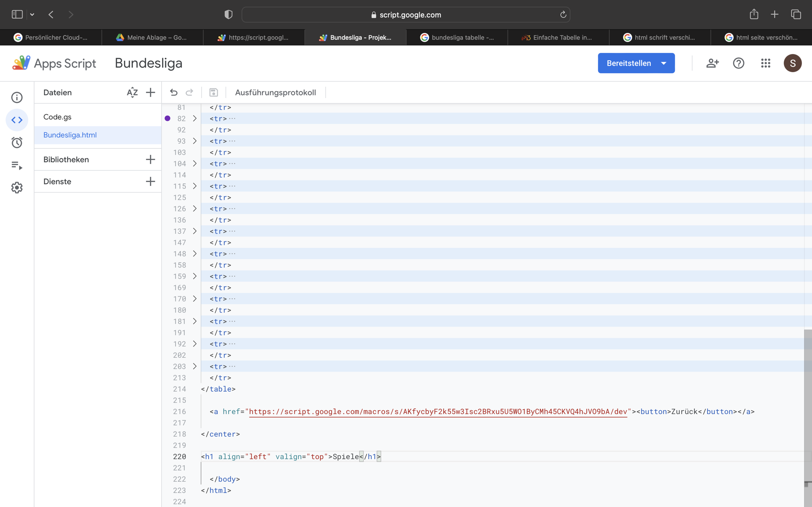
Task: Open the Executions panel icon
Action: [x=16, y=165]
